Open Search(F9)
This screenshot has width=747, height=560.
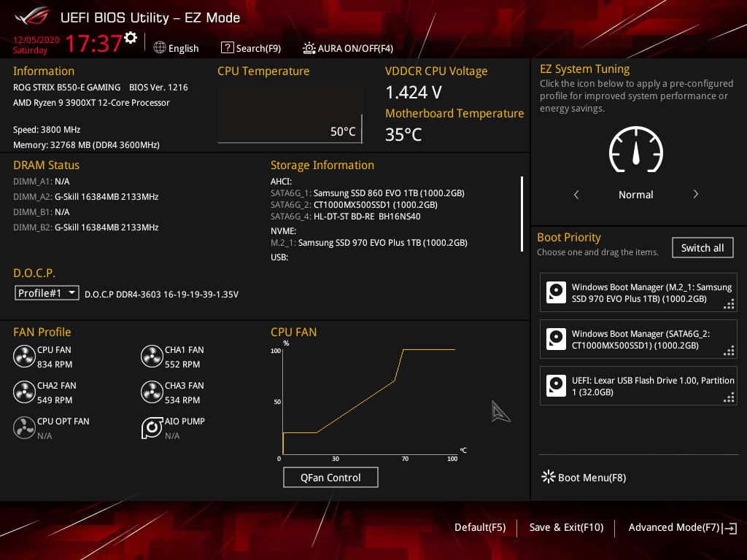251,48
